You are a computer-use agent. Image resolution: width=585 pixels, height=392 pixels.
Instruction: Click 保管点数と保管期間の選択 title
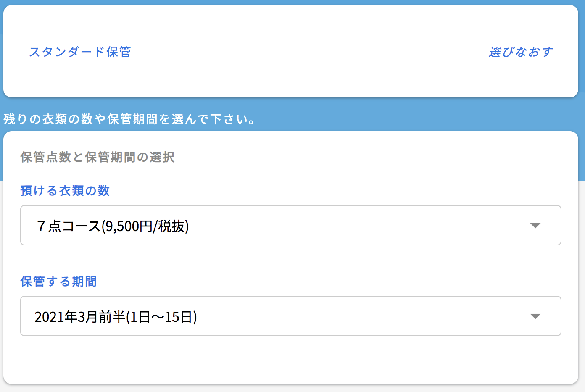coord(97,157)
